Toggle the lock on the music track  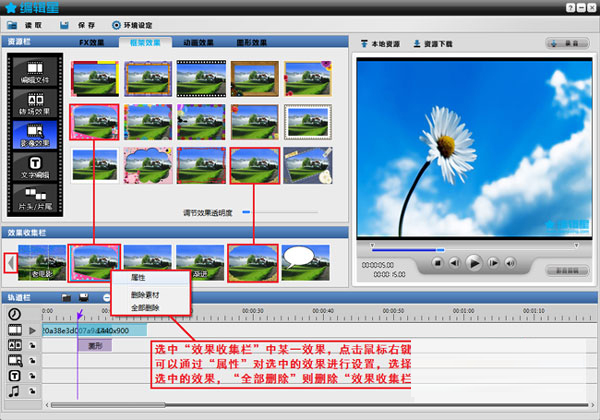(x=33, y=391)
